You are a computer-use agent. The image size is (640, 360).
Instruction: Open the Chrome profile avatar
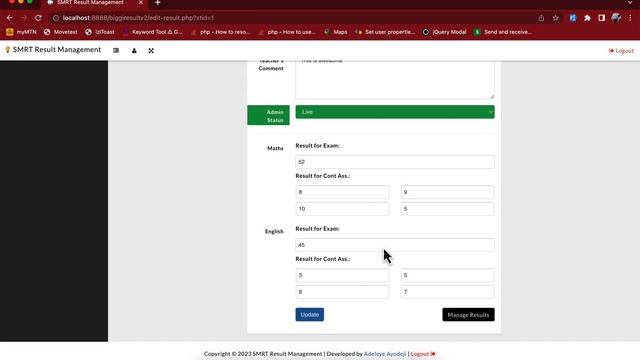pos(616,18)
